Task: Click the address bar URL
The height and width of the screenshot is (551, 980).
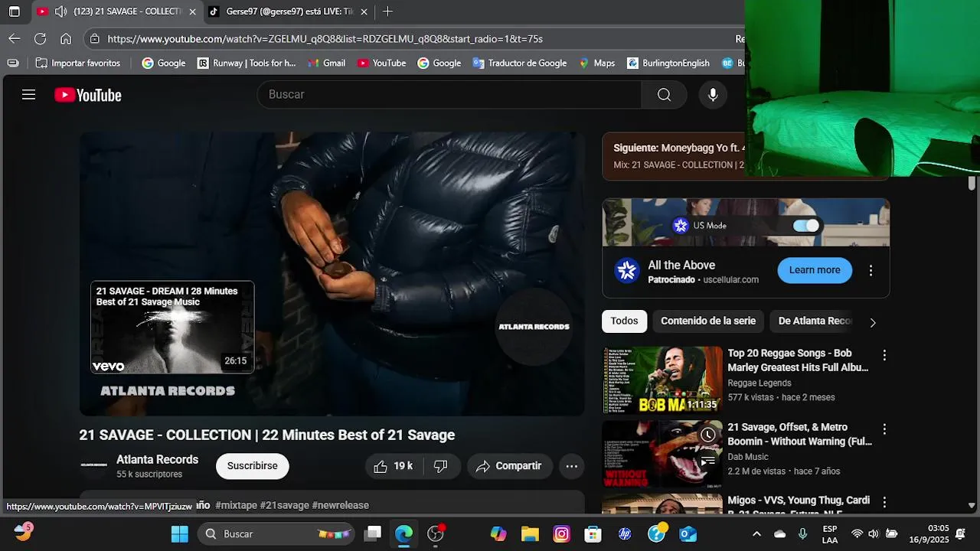Action: click(325, 38)
